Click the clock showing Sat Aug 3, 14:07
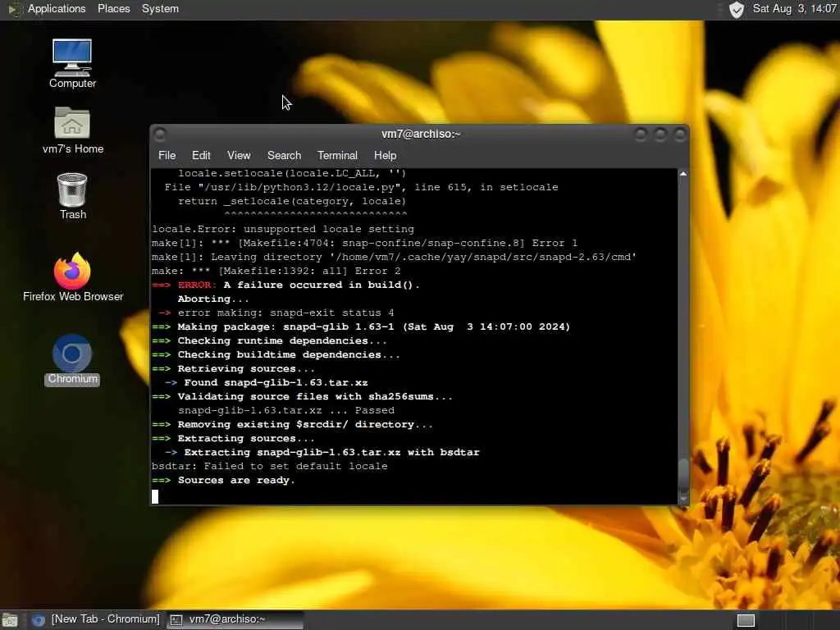This screenshot has height=630, width=840. pyautogui.click(x=794, y=8)
